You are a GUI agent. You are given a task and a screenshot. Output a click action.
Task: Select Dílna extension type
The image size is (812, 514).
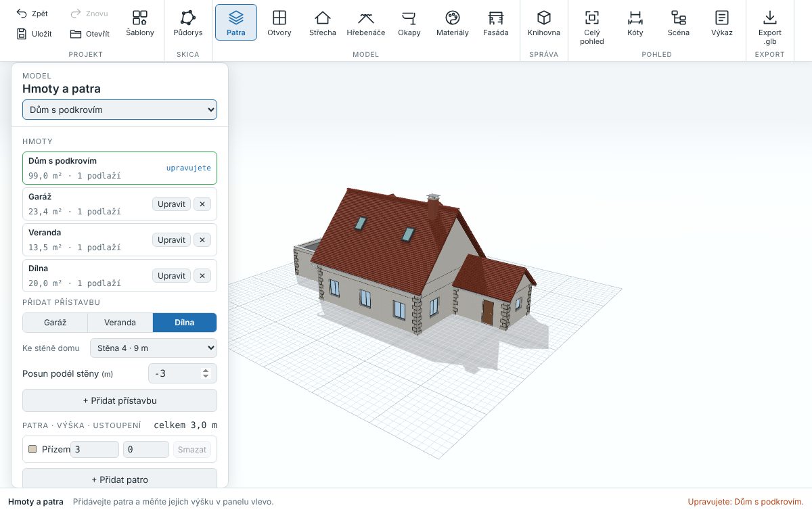click(185, 323)
